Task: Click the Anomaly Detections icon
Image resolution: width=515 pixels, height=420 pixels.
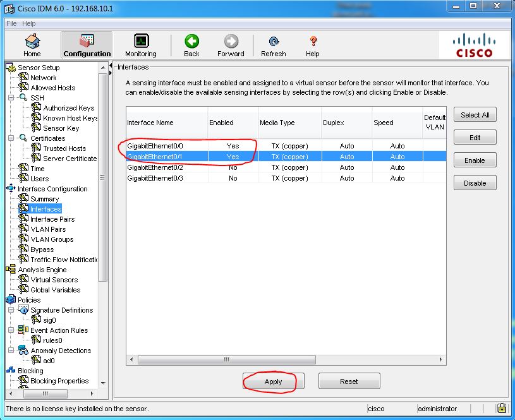Action: [x=23, y=350]
